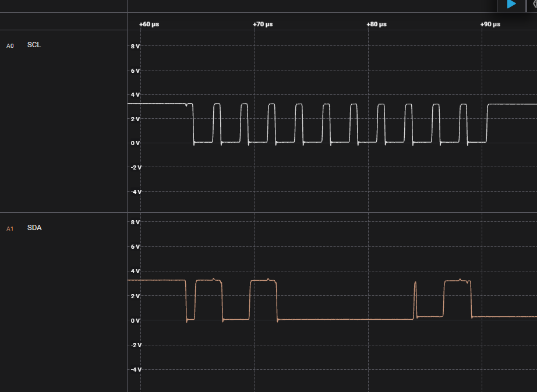Click the +70 µs time marker
This screenshot has width=537, height=392.
(x=263, y=24)
